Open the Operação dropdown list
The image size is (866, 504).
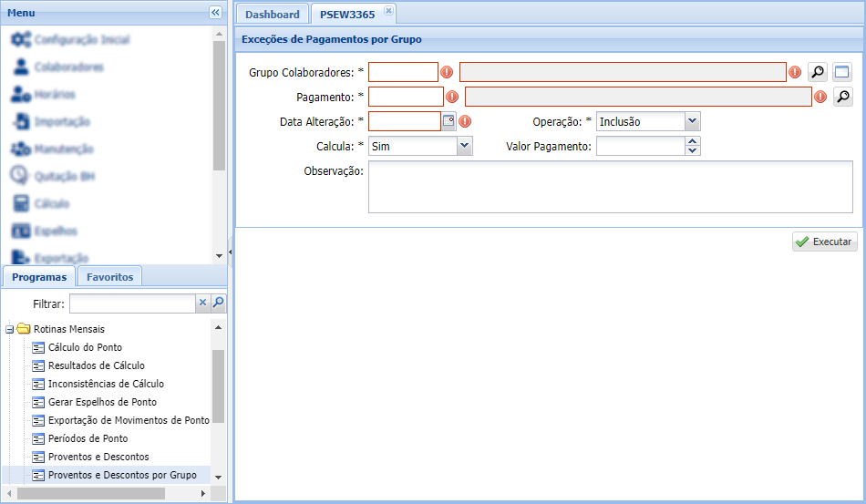692,121
